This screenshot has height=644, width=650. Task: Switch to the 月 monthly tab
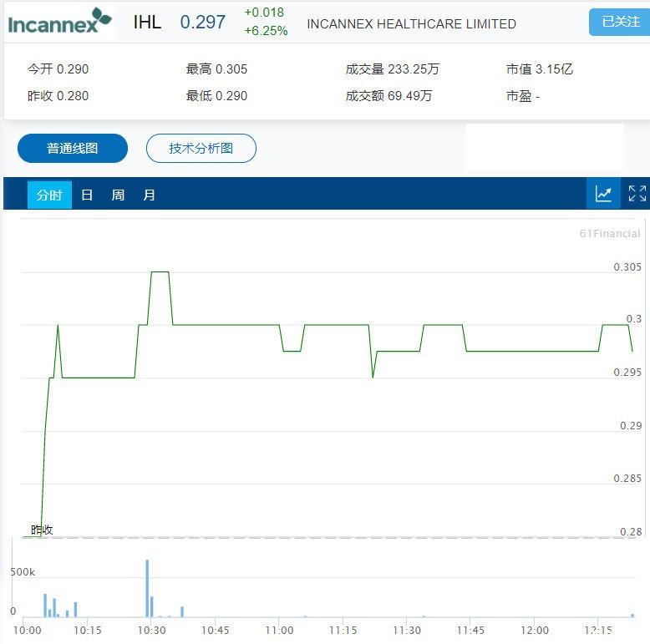(x=149, y=195)
